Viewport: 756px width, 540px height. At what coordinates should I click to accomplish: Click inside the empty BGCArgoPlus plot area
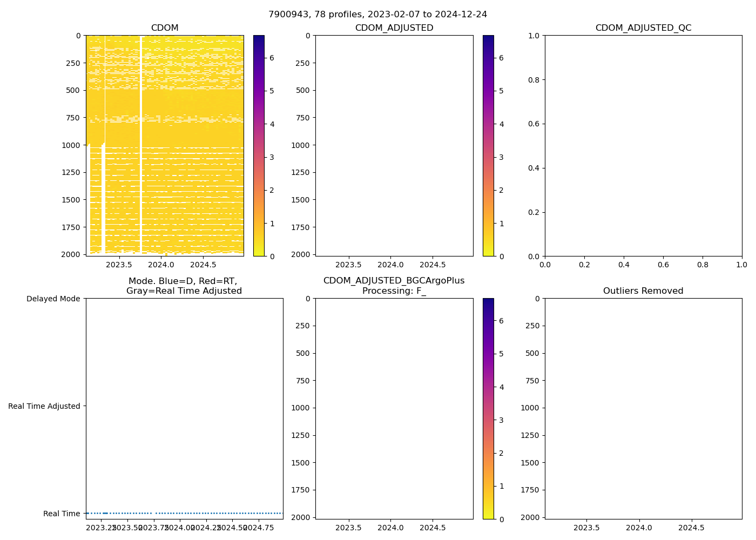pyautogui.click(x=394, y=409)
